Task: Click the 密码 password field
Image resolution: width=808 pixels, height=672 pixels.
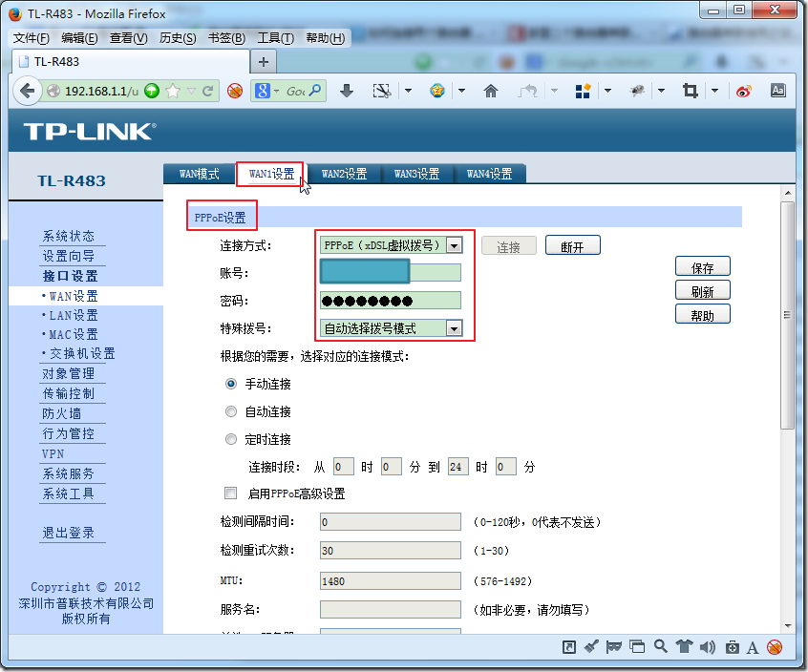Action: 390,301
